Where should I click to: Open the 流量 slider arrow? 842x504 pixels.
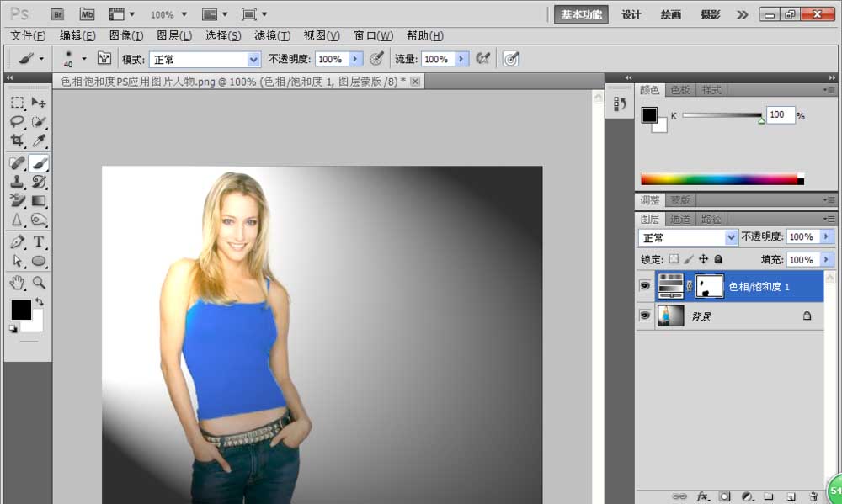461,59
